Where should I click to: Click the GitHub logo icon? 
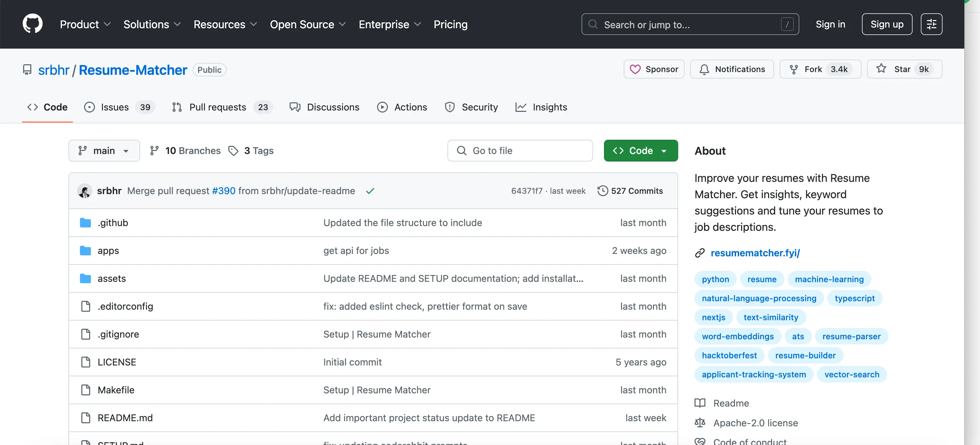click(32, 24)
